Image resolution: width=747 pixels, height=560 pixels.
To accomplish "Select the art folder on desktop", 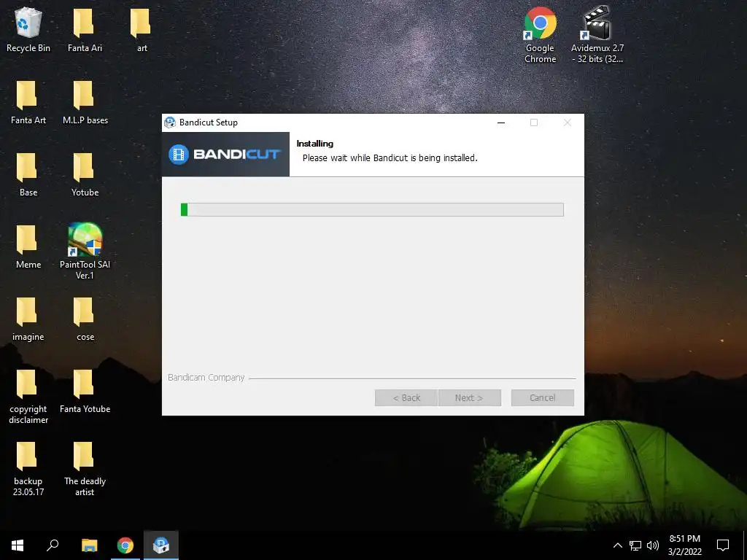I will [x=142, y=29].
